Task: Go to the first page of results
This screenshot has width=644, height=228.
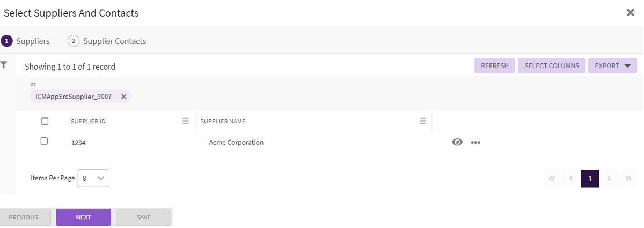Action: pos(552,179)
